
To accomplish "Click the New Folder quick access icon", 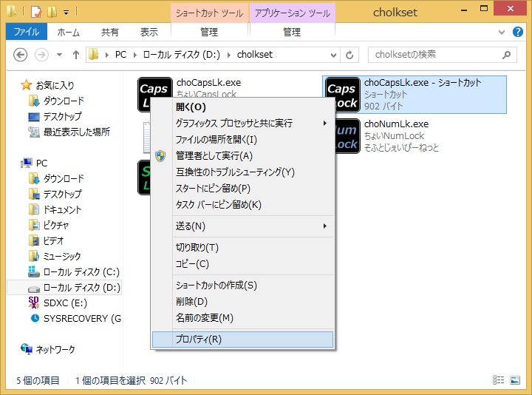I will pyautogui.click(x=52, y=12).
